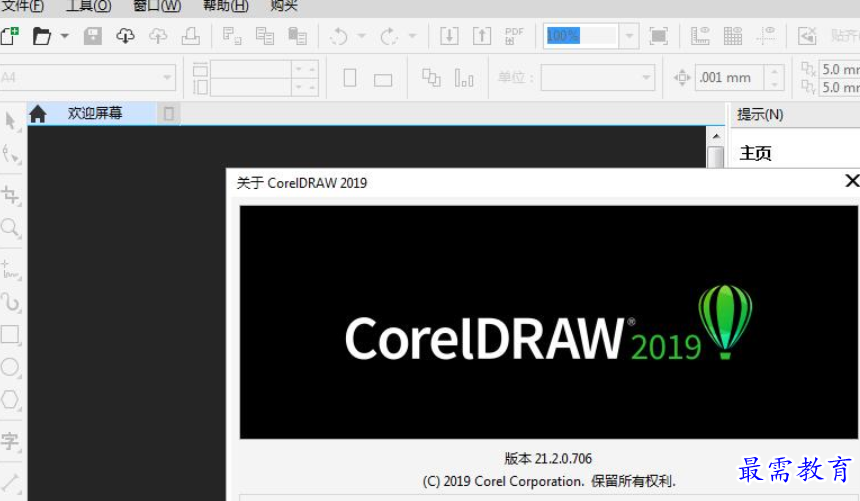The width and height of the screenshot is (860, 501).
Task: Toggle full-screen preview icon
Action: pyautogui.click(x=659, y=36)
